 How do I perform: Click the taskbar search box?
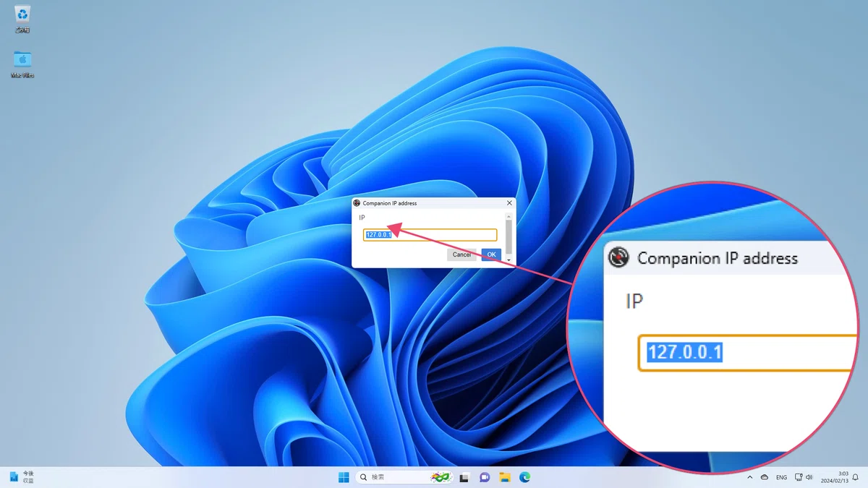point(405,477)
